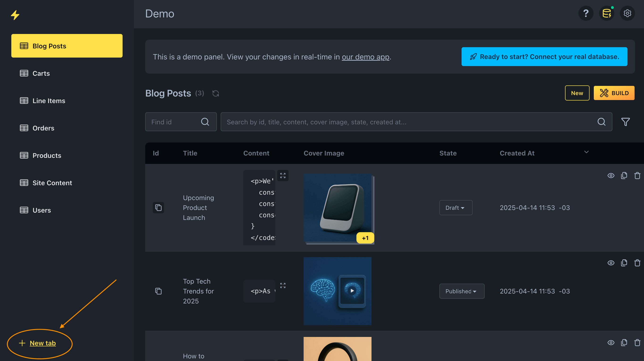The width and height of the screenshot is (644, 361).
Task: Open settings gear icon
Action: 627,13
